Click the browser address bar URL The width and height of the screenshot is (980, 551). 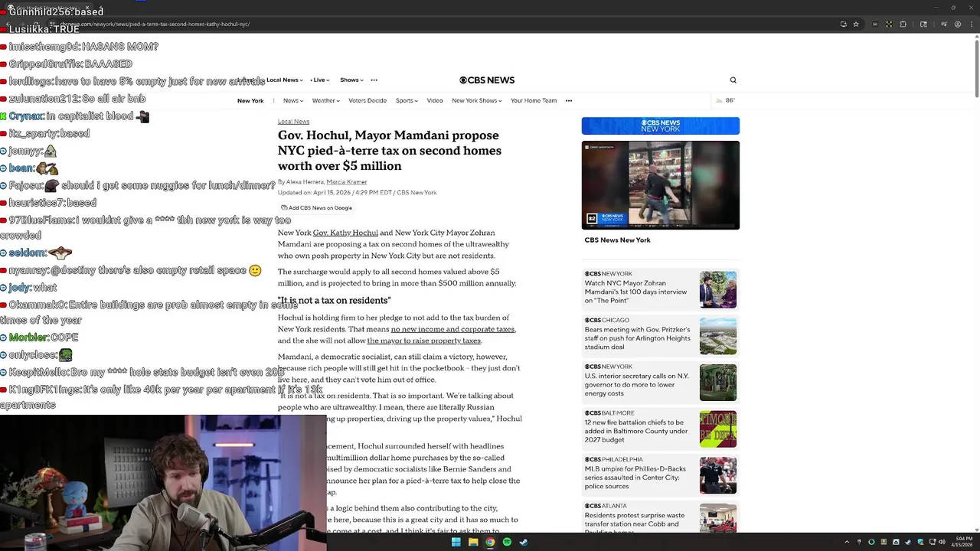155,24
